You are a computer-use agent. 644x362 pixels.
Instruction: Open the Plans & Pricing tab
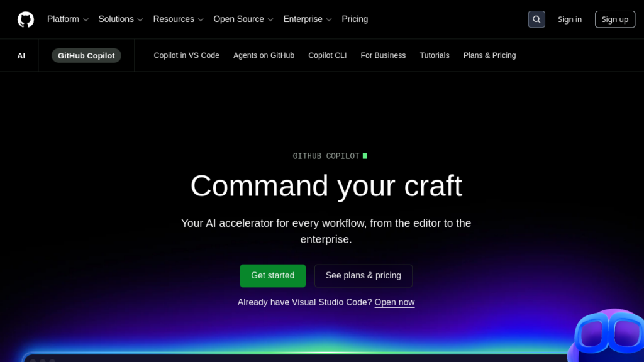tap(489, 55)
